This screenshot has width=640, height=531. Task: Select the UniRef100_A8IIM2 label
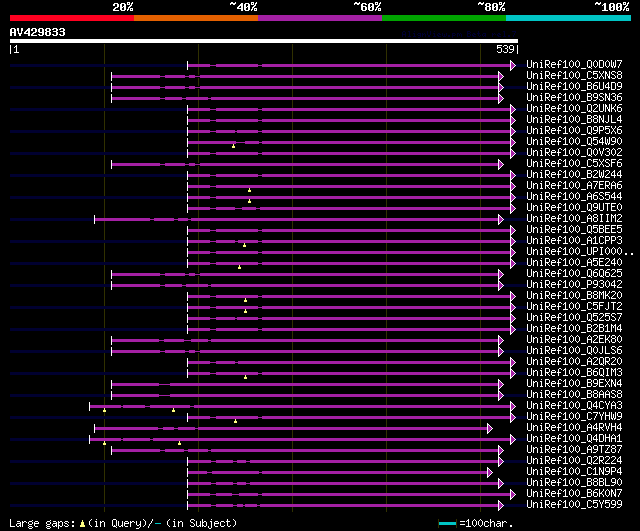point(574,219)
